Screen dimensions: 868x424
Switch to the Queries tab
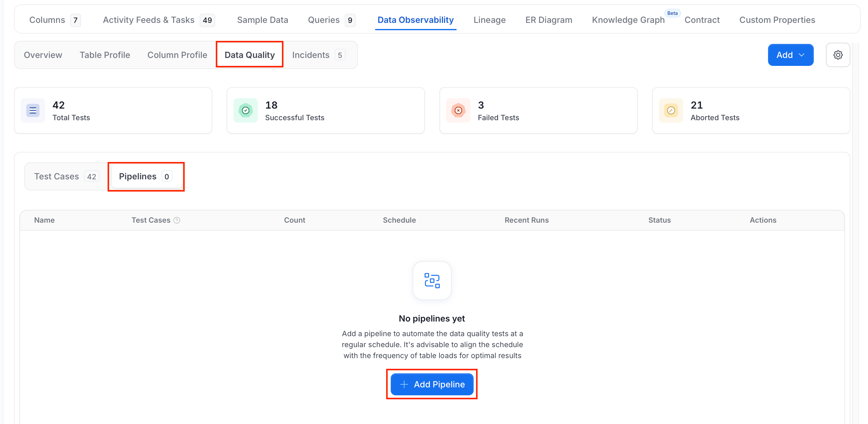pyautogui.click(x=331, y=20)
